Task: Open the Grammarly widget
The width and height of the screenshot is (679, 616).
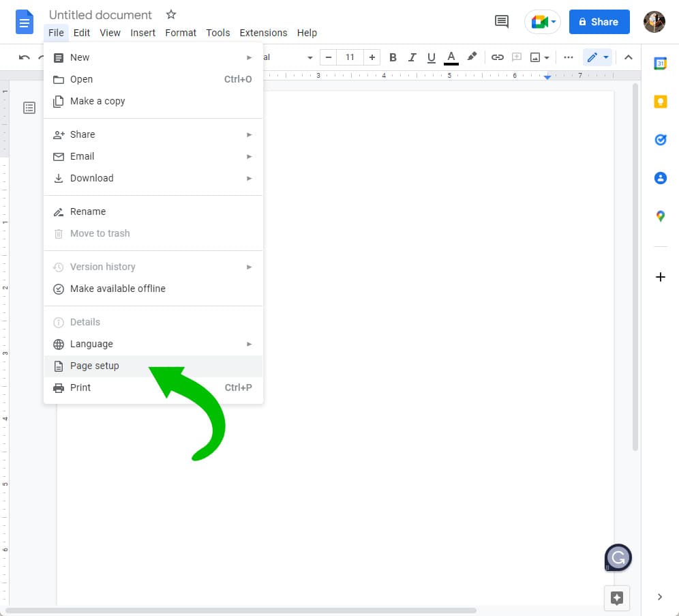Action: coord(617,557)
